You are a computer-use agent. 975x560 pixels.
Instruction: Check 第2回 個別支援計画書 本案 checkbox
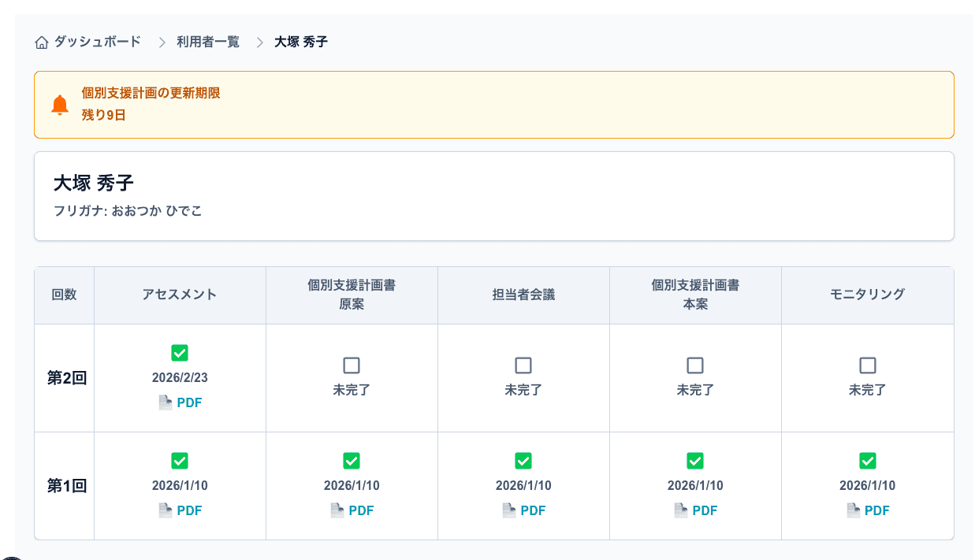click(695, 365)
